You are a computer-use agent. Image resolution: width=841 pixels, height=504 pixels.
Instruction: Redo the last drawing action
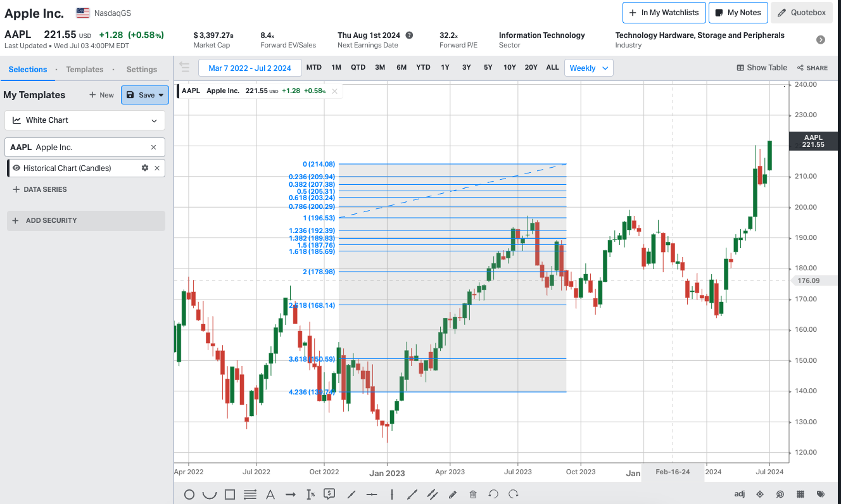pos(514,495)
